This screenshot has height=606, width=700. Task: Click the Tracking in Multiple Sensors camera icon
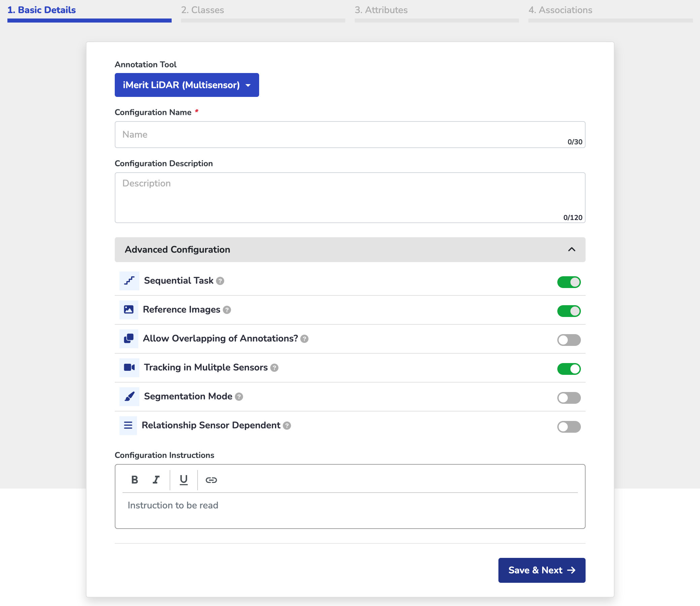click(x=129, y=367)
